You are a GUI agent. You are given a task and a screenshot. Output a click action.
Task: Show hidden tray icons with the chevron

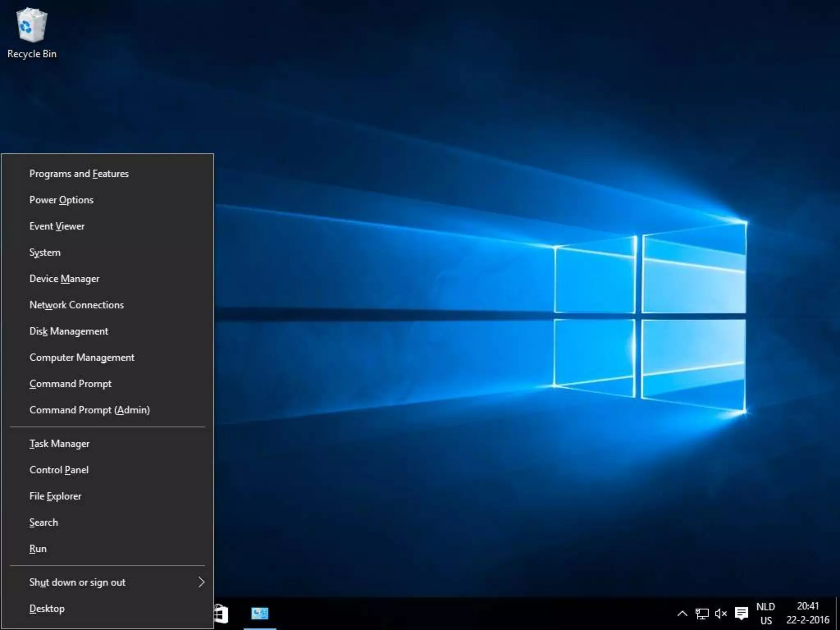pos(682,614)
